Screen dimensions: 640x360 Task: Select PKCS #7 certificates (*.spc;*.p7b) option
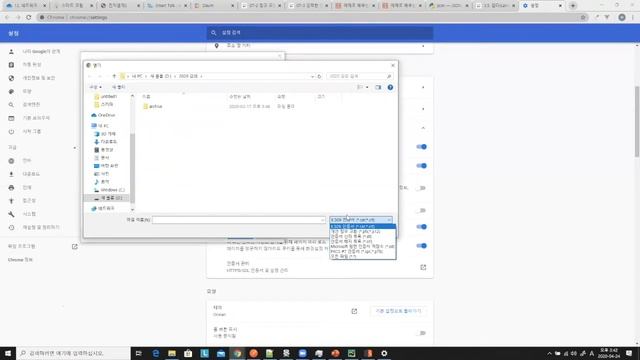pyautogui.click(x=362, y=251)
